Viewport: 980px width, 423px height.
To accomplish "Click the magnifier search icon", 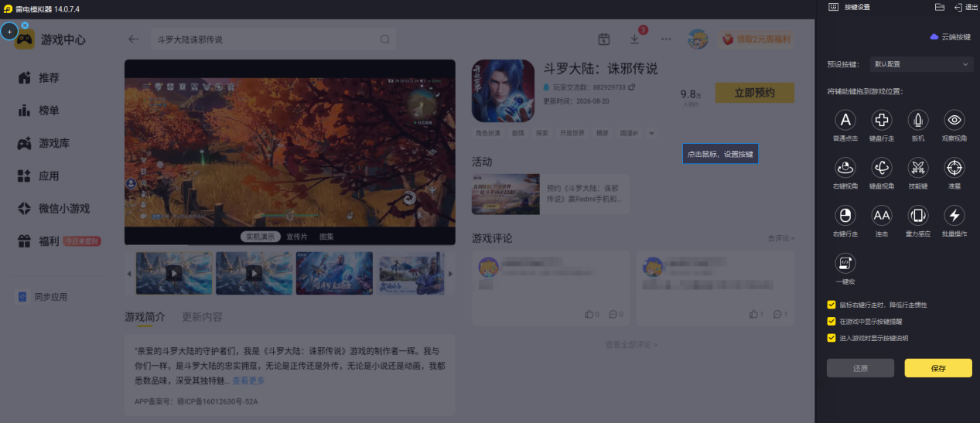I will [x=384, y=39].
